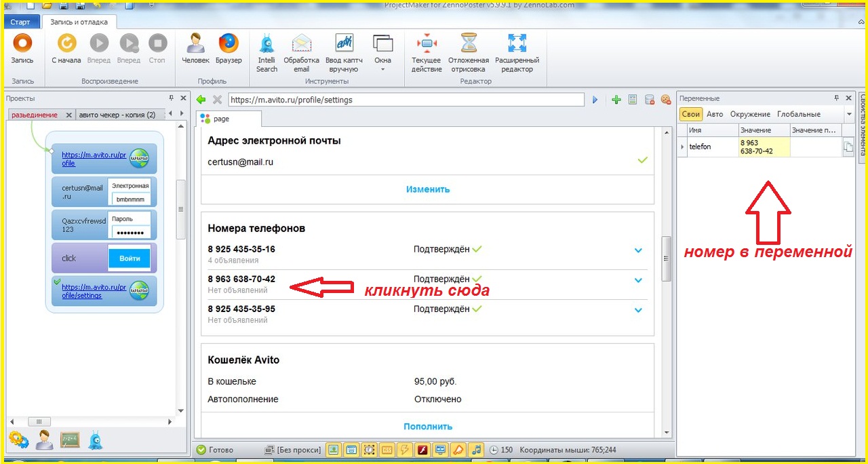Open the Браузер profile settings
868x464 pixels.
229,48
